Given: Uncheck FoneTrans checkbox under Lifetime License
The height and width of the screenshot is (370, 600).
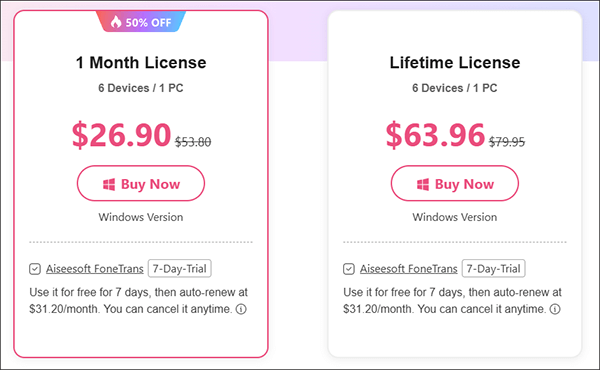Looking at the screenshot, I should click(x=349, y=269).
